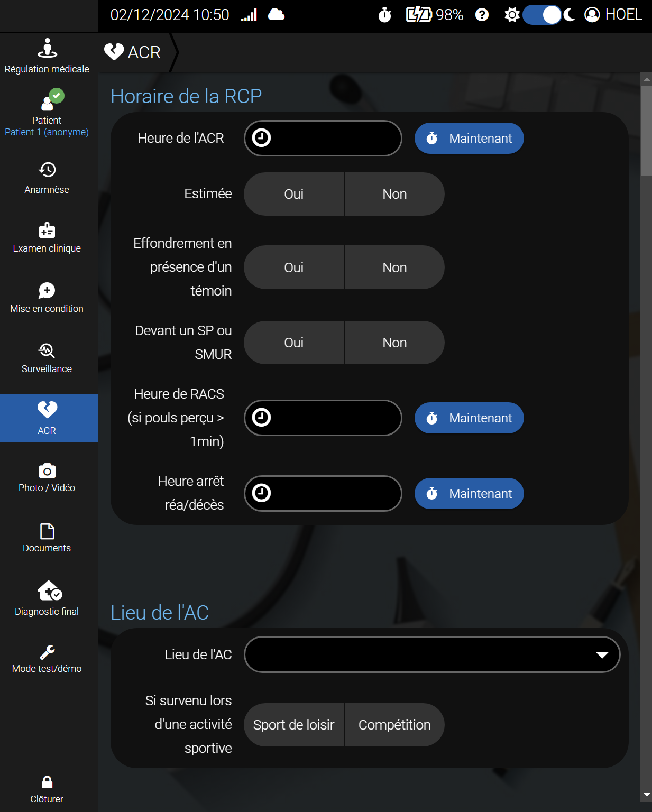Click clock icon in Heure arrêt réa/décès field
The height and width of the screenshot is (812, 652).
click(x=261, y=493)
